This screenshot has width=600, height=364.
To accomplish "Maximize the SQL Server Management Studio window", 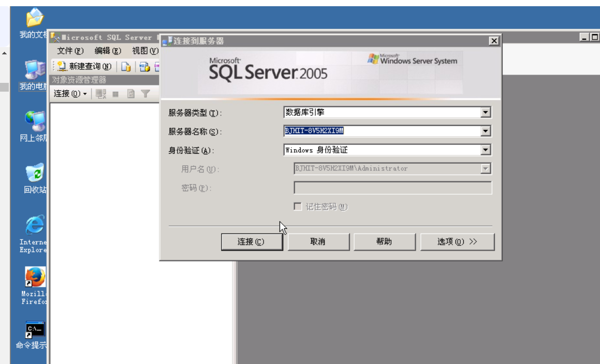I will (594, 37).
